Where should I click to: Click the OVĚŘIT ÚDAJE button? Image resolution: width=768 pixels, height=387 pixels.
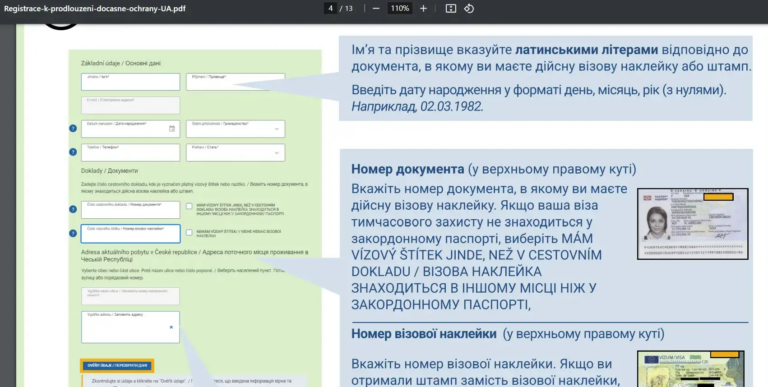[117, 365]
